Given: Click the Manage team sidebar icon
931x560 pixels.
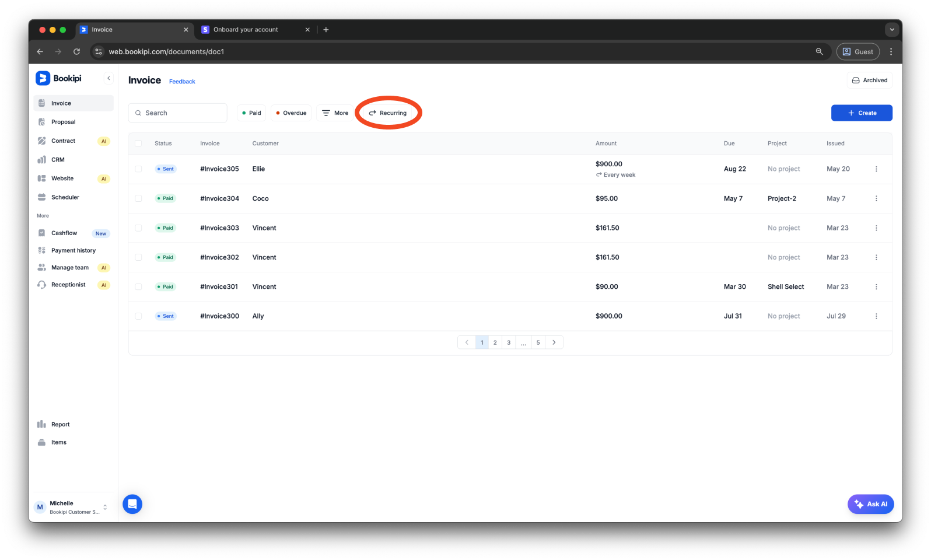Looking at the screenshot, I should pos(42,267).
